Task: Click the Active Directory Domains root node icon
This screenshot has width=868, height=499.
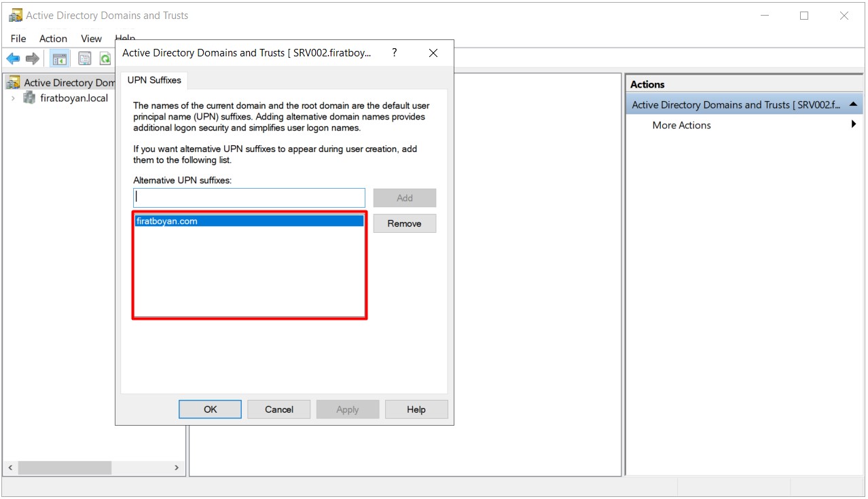Action: click(x=13, y=83)
